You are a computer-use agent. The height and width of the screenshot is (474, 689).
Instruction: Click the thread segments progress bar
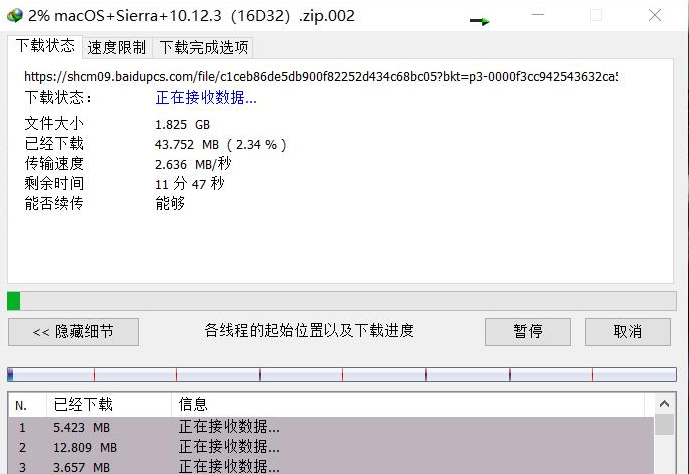(x=341, y=375)
